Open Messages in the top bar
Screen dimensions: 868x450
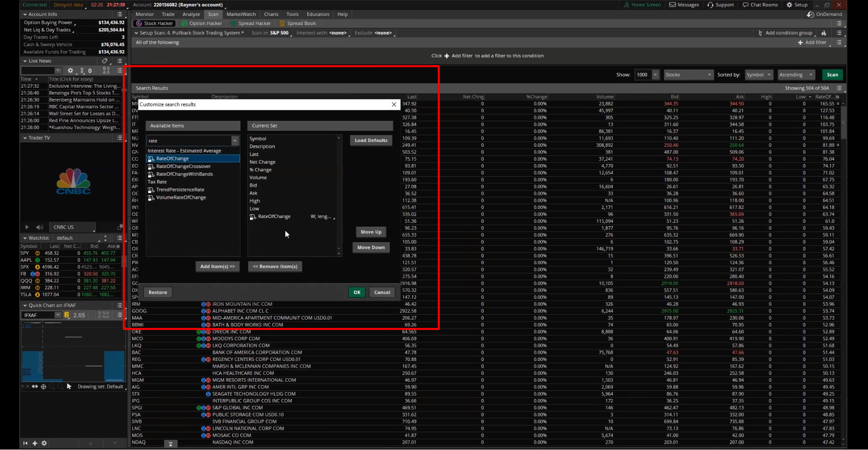684,5
